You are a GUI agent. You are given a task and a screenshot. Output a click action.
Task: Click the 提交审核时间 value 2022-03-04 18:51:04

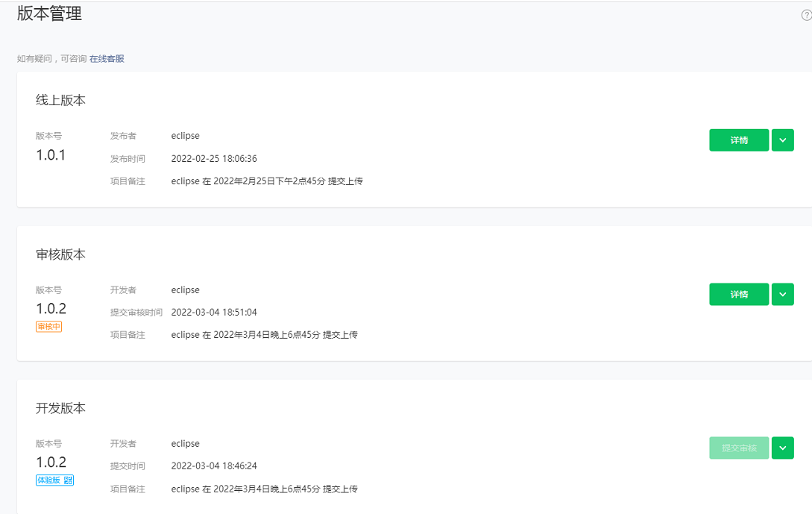pyautogui.click(x=214, y=313)
